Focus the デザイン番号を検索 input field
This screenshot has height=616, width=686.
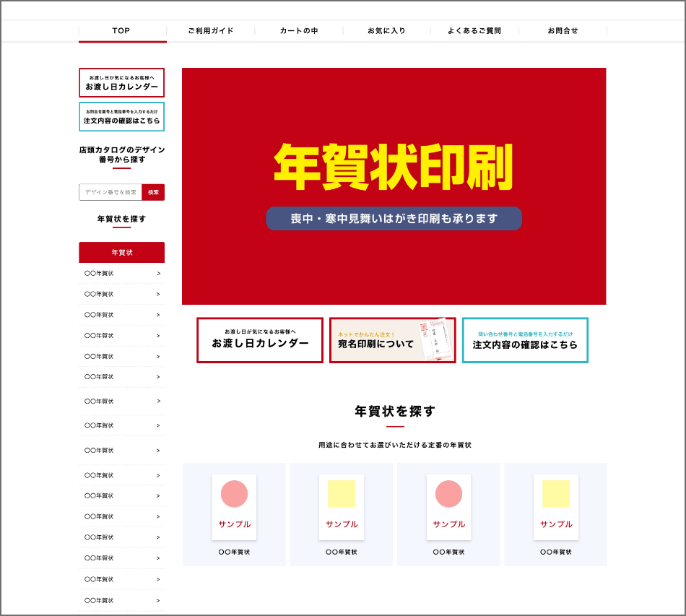point(110,192)
